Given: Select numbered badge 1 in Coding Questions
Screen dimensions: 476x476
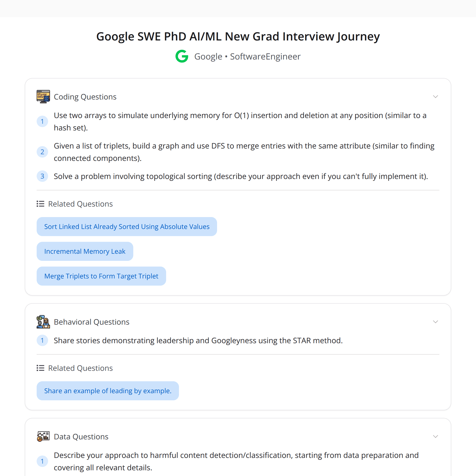Looking at the screenshot, I should point(42,121).
